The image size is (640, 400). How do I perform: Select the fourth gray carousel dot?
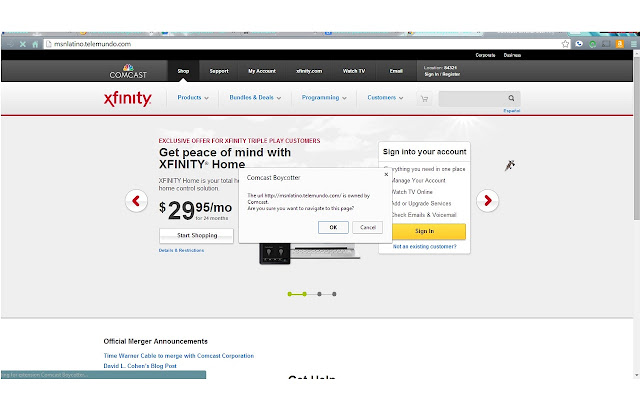tap(334, 294)
